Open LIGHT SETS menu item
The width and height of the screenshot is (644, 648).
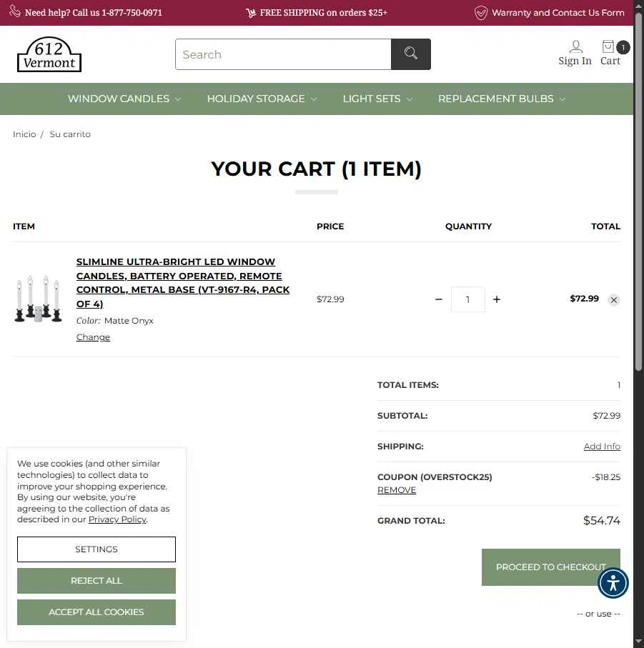click(372, 99)
